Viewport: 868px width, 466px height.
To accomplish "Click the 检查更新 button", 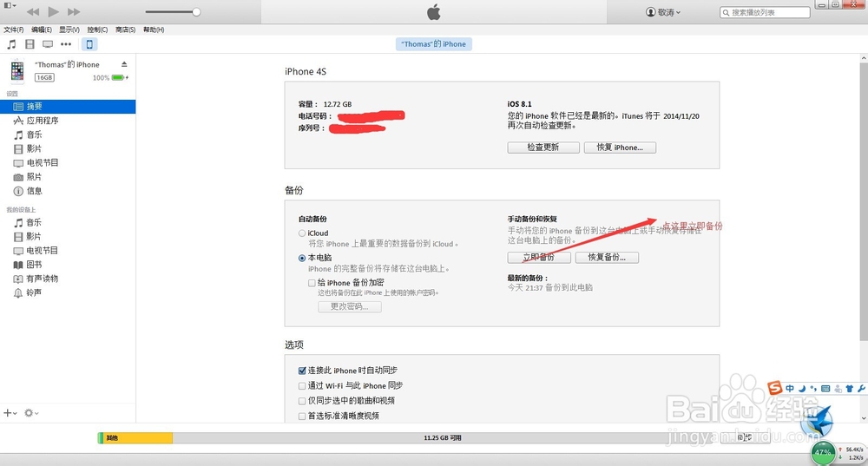I will pyautogui.click(x=543, y=148).
